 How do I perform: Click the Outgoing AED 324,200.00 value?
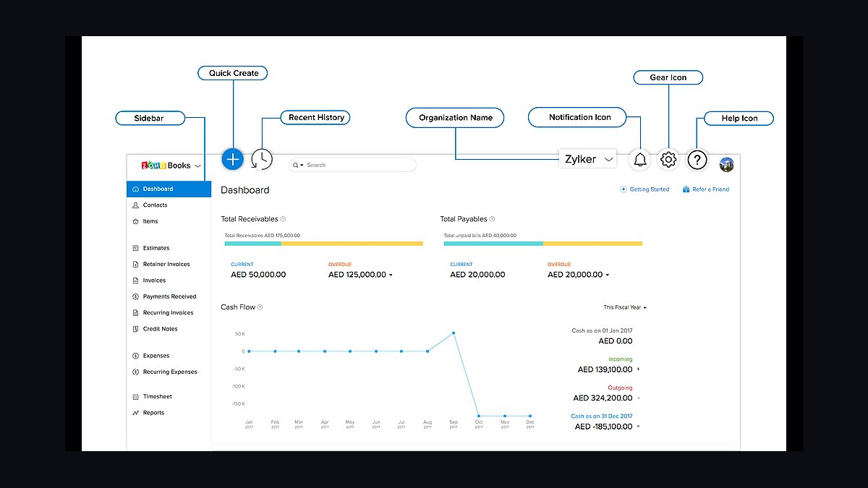(x=603, y=398)
